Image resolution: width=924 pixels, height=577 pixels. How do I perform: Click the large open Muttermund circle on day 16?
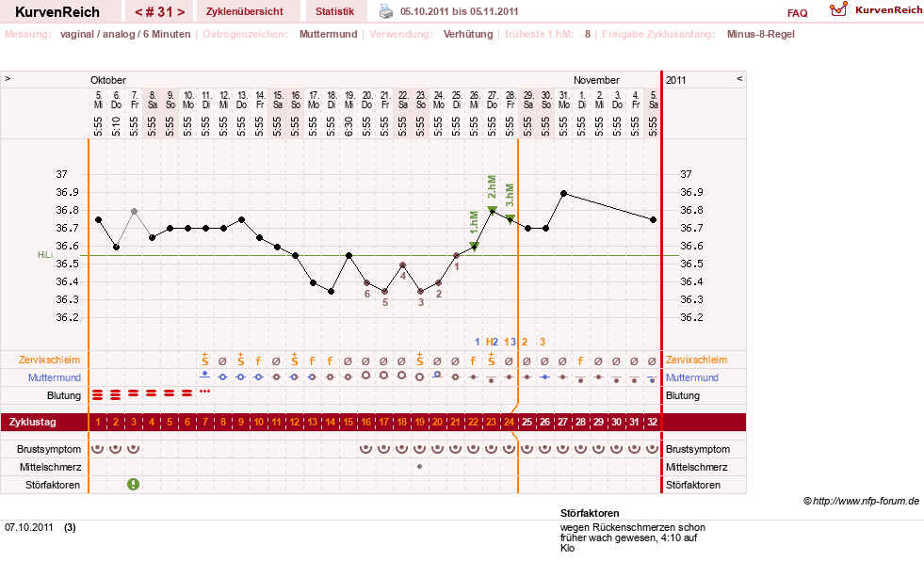366,375
